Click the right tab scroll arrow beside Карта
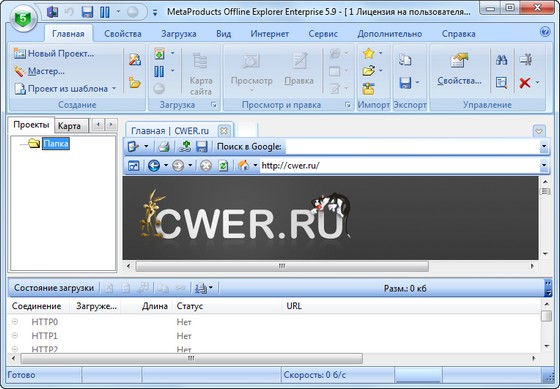 [x=111, y=125]
